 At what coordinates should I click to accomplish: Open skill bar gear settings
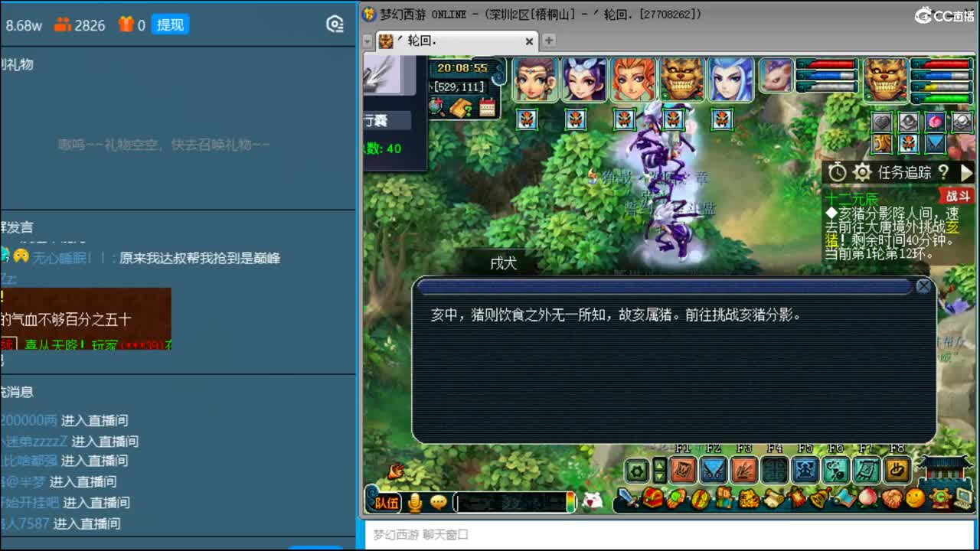pos(637,471)
